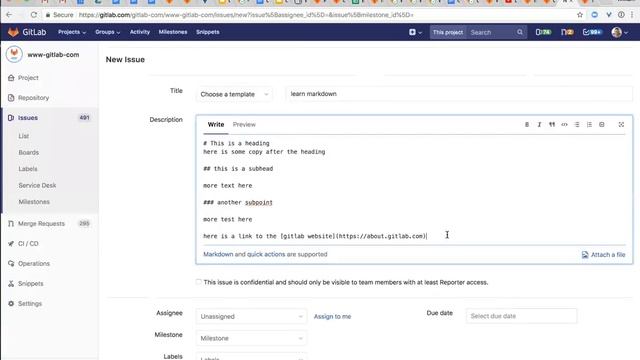Insert a blockquote in the description
Image resolution: width=640 pixels, height=360 pixels.
(x=552, y=124)
